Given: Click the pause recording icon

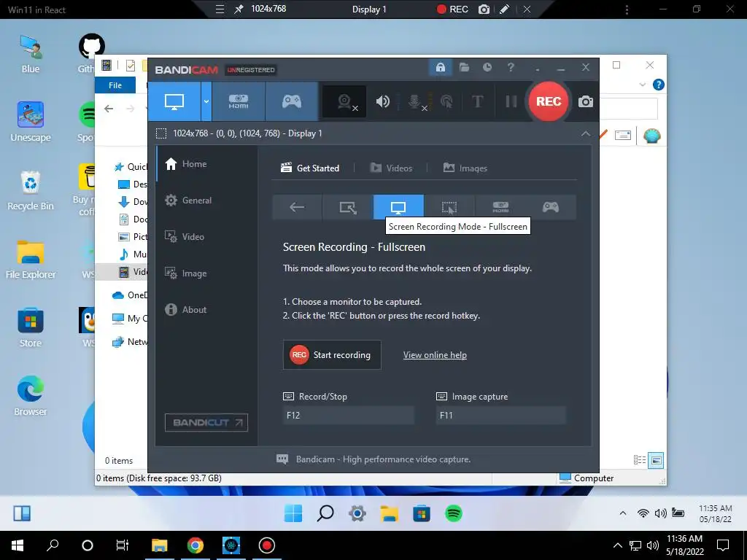Looking at the screenshot, I should point(511,101).
